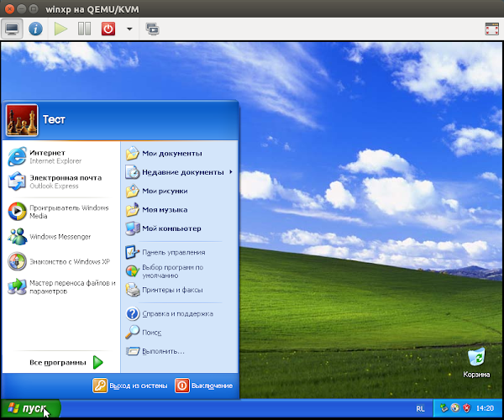Click the chess user account picture
Image resolution: width=504 pixels, height=420 pixels.
click(22, 120)
